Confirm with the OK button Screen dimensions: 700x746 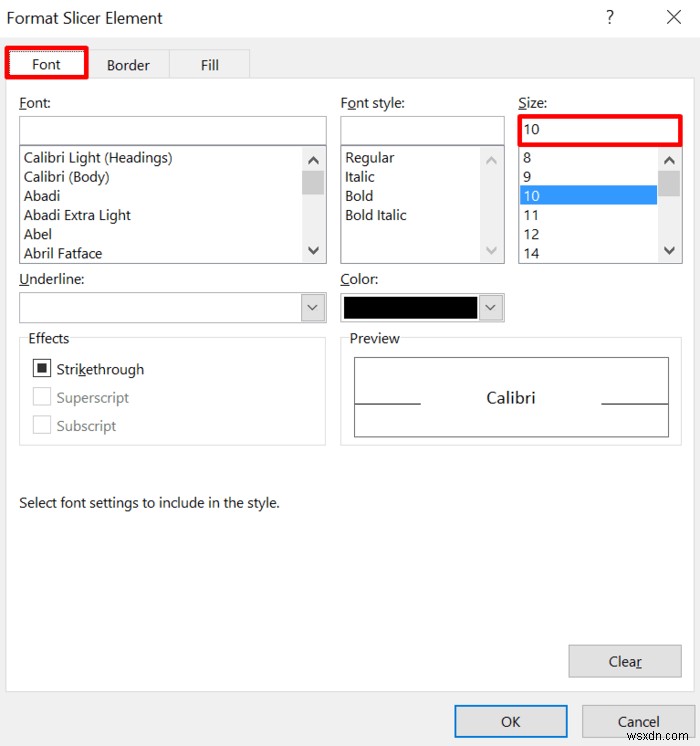click(x=511, y=721)
